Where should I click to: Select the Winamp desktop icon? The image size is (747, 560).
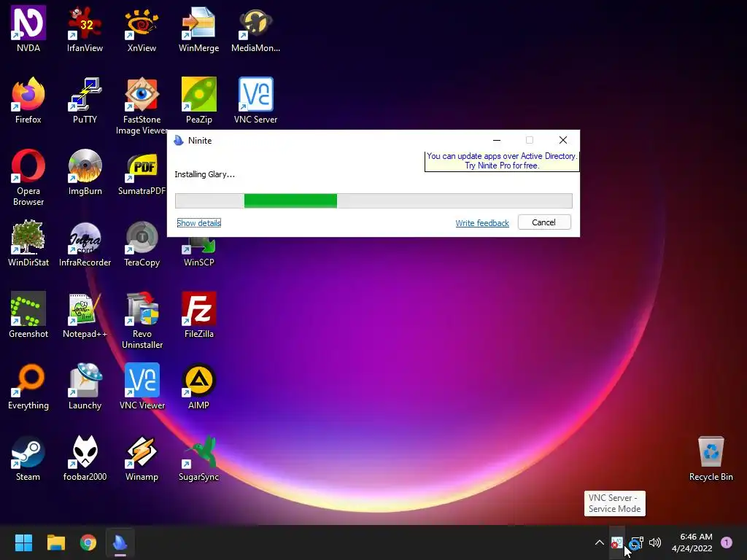pyautogui.click(x=142, y=458)
